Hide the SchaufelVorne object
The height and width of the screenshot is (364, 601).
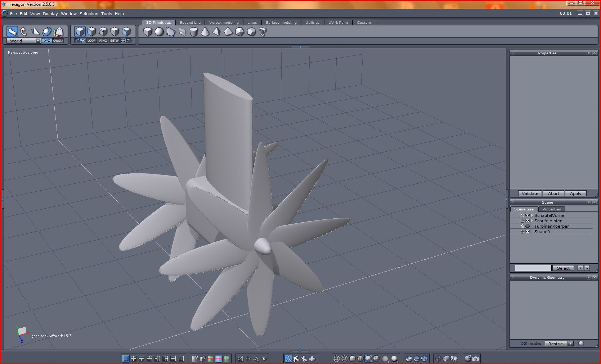tap(528, 215)
